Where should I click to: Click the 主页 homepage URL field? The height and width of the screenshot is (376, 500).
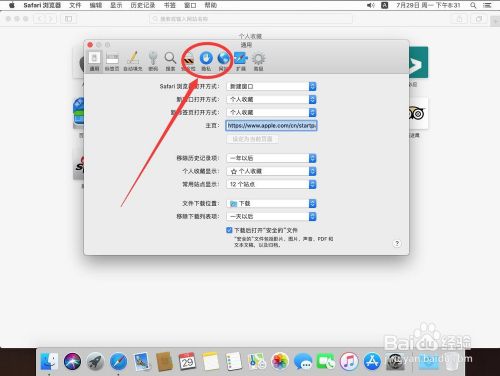pyautogui.click(x=271, y=125)
